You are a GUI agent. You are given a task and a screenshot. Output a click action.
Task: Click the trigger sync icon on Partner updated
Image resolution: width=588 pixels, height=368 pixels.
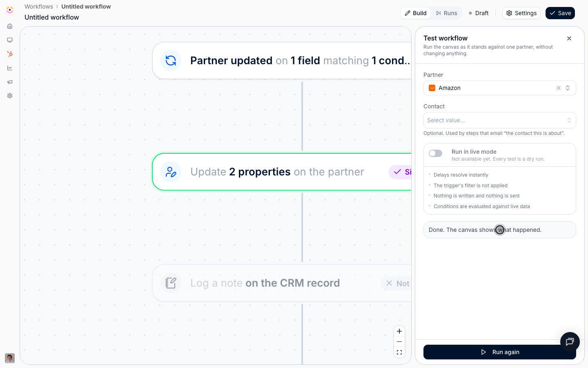(171, 61)
